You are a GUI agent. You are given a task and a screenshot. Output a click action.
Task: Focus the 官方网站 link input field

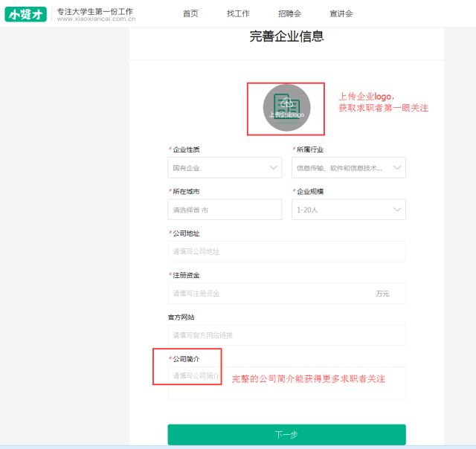tap(286, 335)
